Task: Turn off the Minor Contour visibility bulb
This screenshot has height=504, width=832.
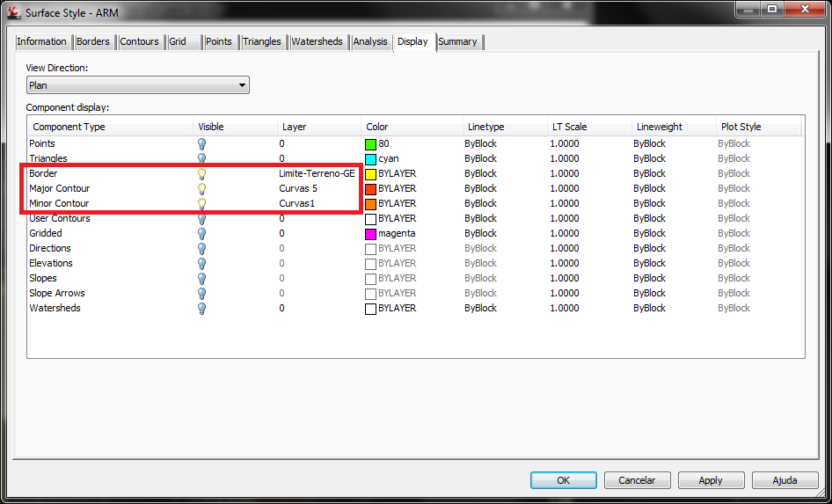Action: pyautogui.click(x=201, y=203)
